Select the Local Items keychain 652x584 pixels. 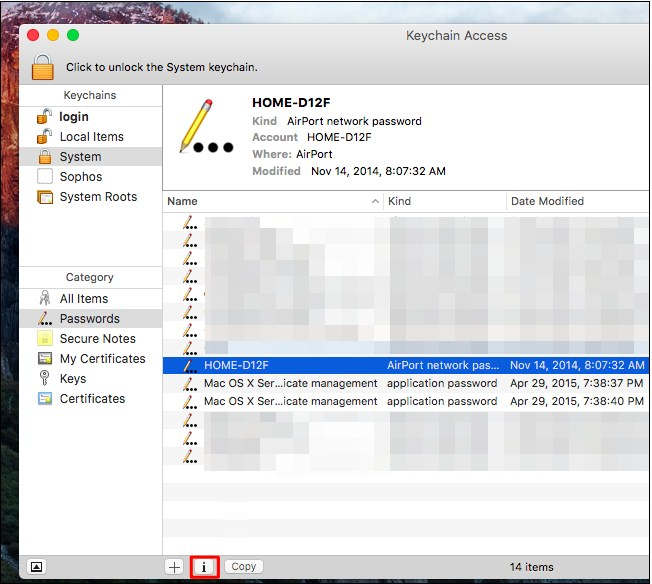[x=91, y=136]
